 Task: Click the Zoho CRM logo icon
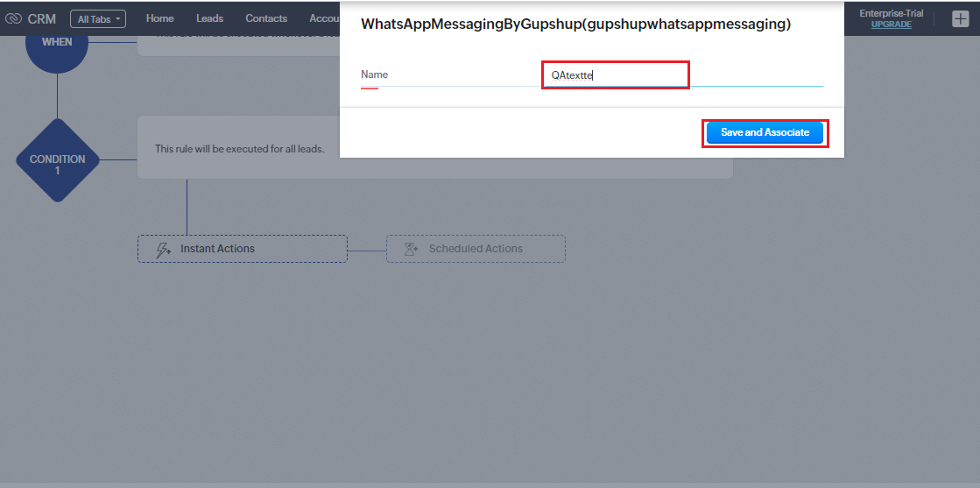tap(13, 18)
